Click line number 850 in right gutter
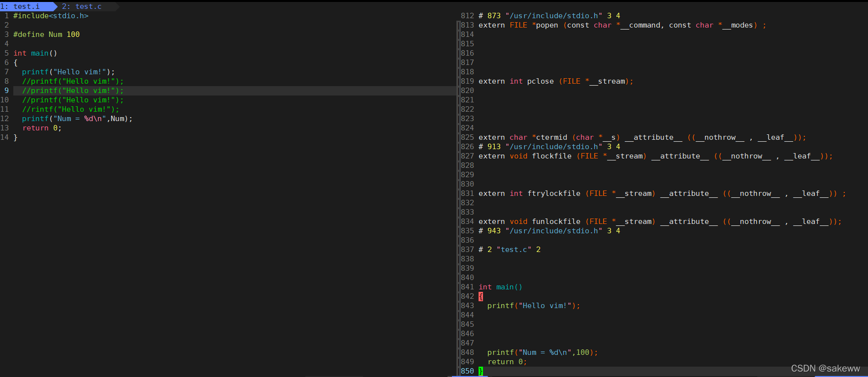 tap(467, 371)
